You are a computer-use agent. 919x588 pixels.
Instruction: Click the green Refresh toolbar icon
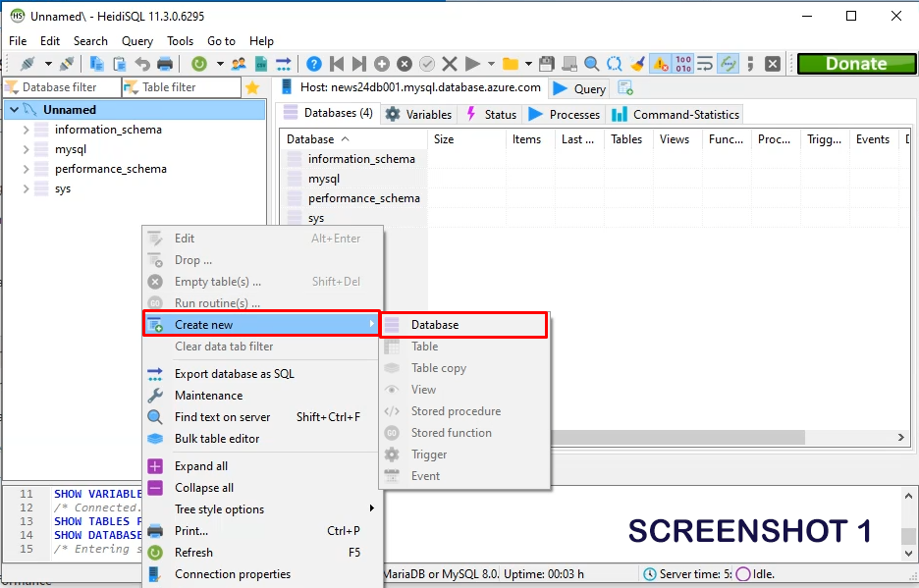coord(199,64)
